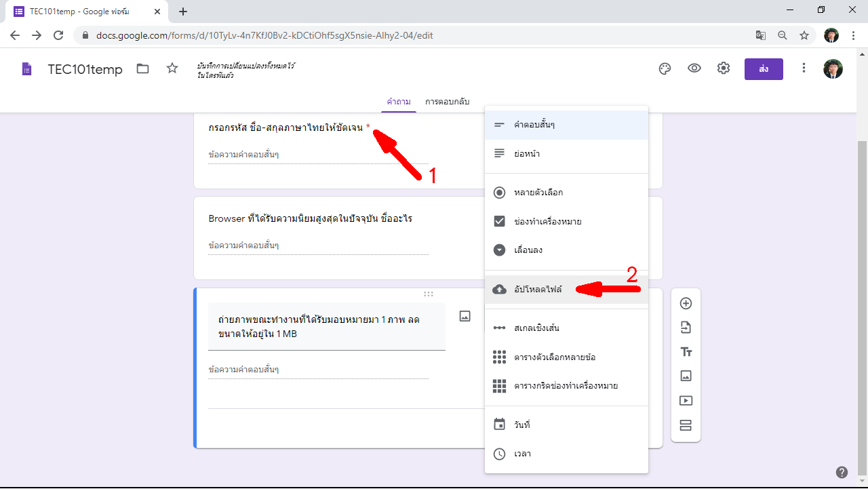Choose วันที่ date question type
This screenshot has height=489, width=868.
pos(521,425)
